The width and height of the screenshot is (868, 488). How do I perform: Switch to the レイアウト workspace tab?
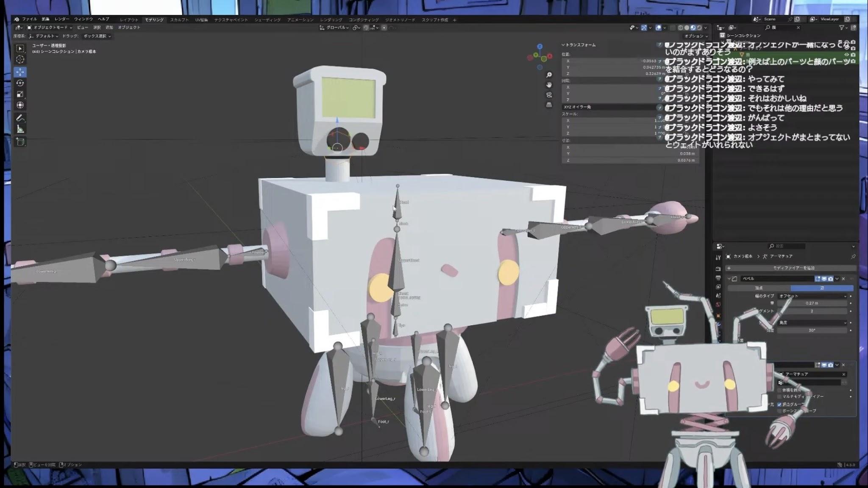(x=129, y=20)
